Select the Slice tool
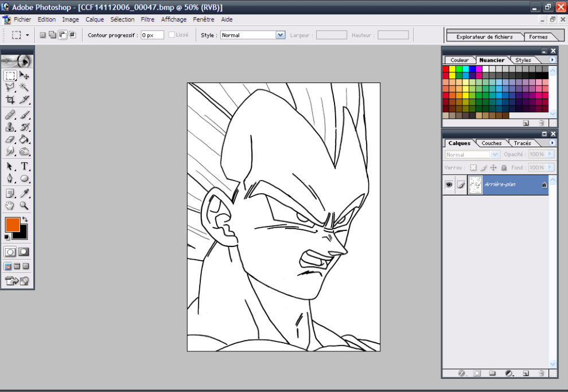 click(24, 100)
